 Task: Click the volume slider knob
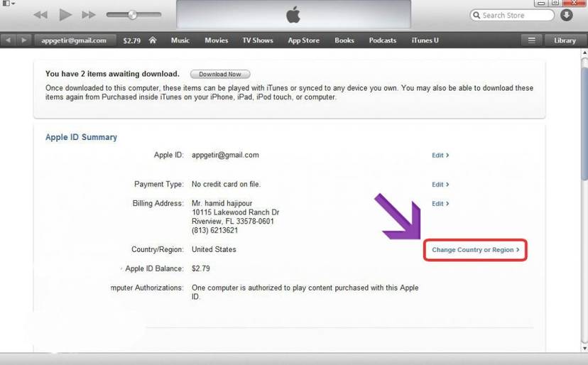(x=132, y=15)
